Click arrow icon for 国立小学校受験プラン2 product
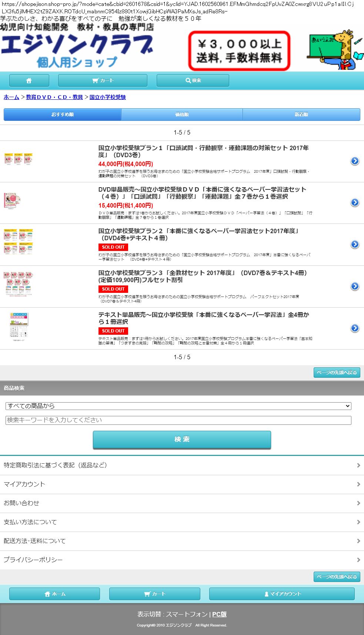The width and height of the screenshot is (364, 635). click(354, 244)
